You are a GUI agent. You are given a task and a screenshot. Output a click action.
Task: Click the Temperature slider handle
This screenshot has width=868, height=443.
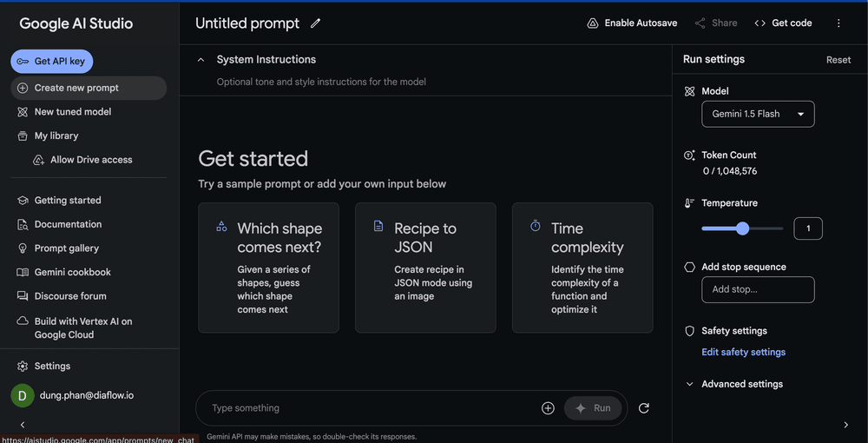tap(742, 228)
